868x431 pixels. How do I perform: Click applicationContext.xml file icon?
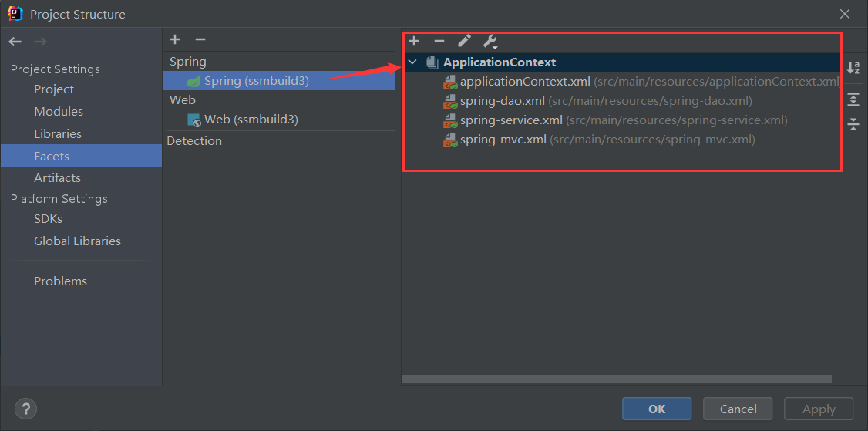click(x=450, y=82)
